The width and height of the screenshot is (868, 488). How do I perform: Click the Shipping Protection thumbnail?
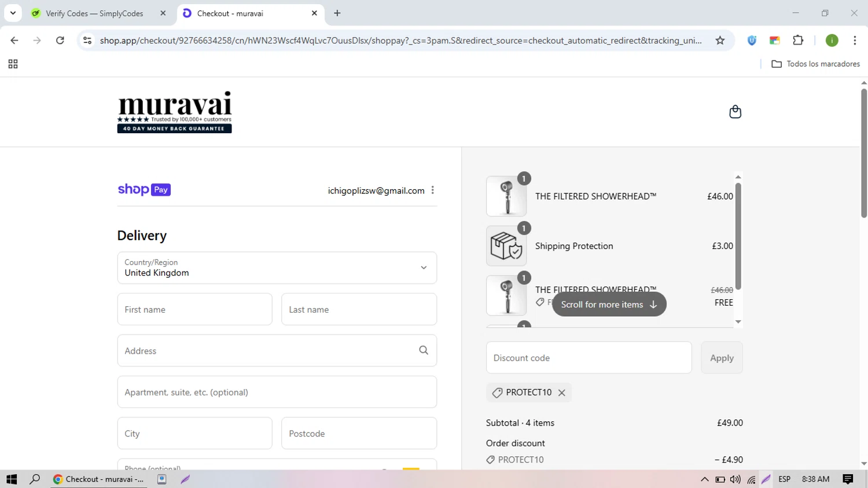click(x=506, y=246)
